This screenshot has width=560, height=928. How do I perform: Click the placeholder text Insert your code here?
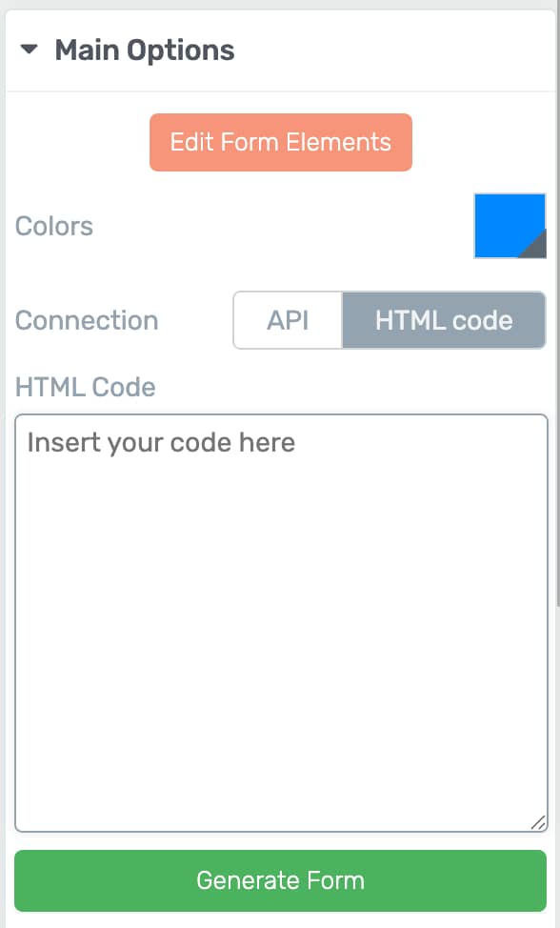coord(161,443)
